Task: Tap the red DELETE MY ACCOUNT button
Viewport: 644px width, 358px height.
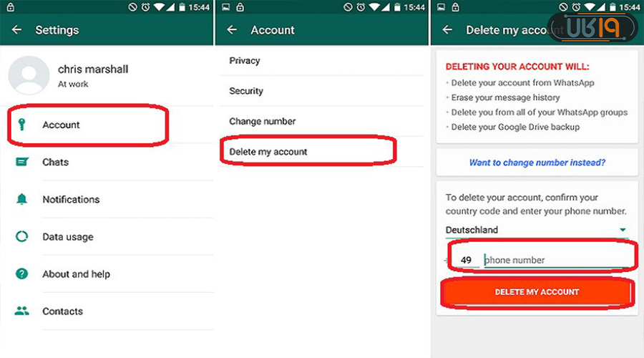Action: (537, 292)
